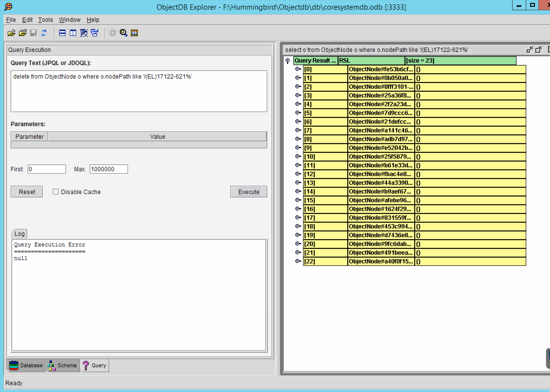Viewport: 550px width, 392px height.
Task: Select the ObjectNode#831559f... result cell
Action: click(381, 218)
